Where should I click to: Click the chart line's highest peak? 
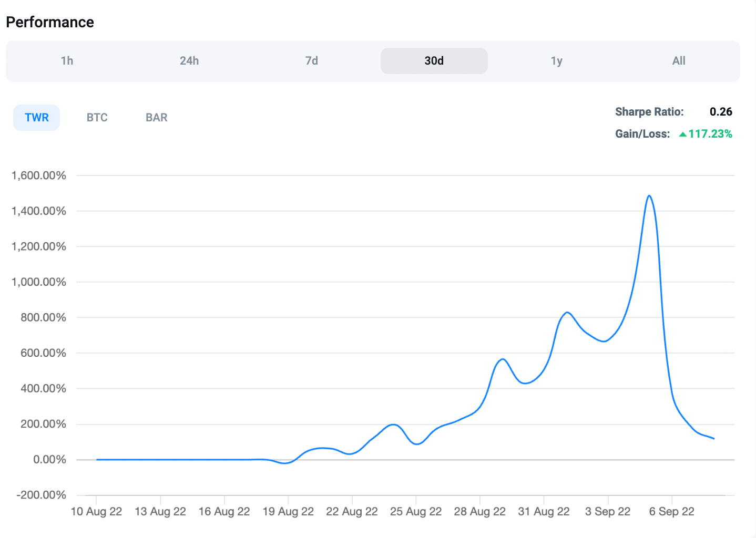point(650,196)
